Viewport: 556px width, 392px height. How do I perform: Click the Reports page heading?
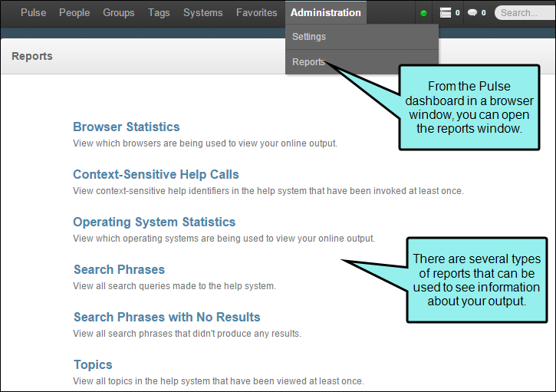pyautogui.click(x=32, y=56)
